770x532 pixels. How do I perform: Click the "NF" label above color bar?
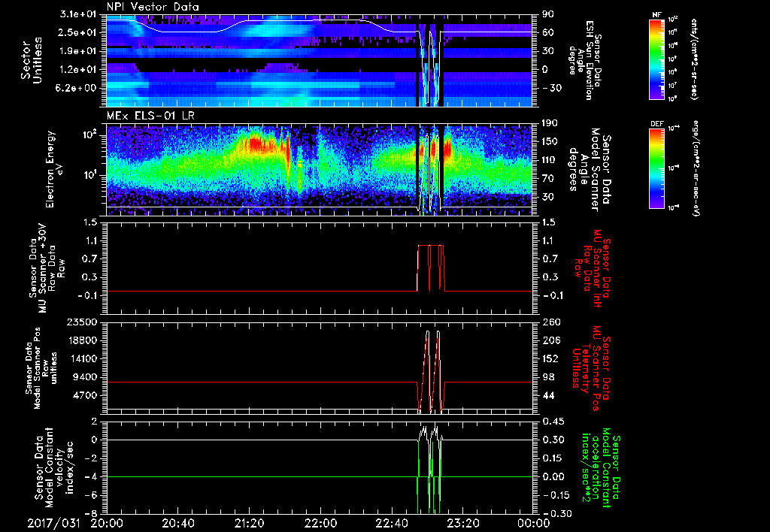click(x=656, y=15)
